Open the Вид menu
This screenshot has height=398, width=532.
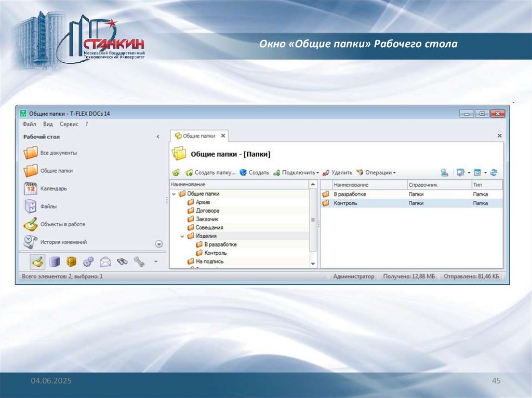point(48,125)
